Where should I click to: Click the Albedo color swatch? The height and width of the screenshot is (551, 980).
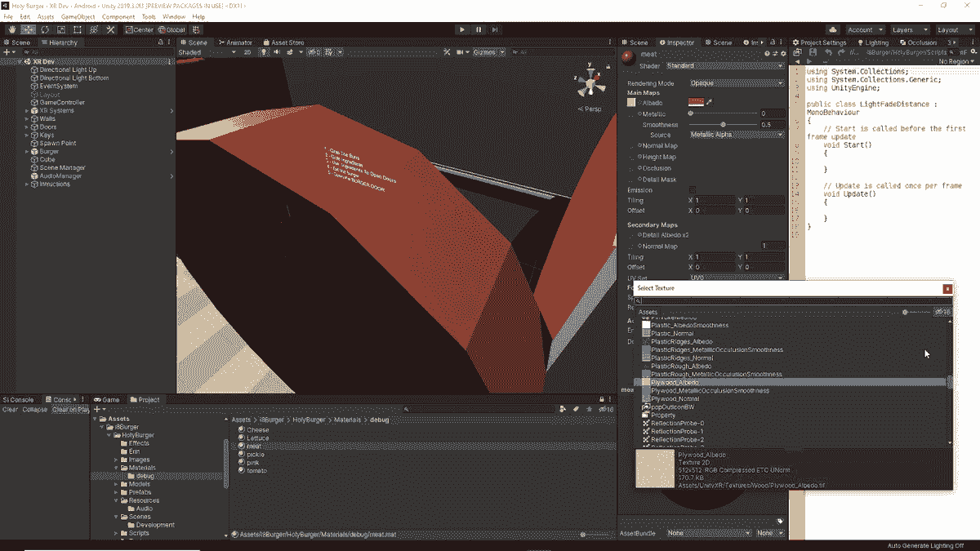[x=696, y=102]
